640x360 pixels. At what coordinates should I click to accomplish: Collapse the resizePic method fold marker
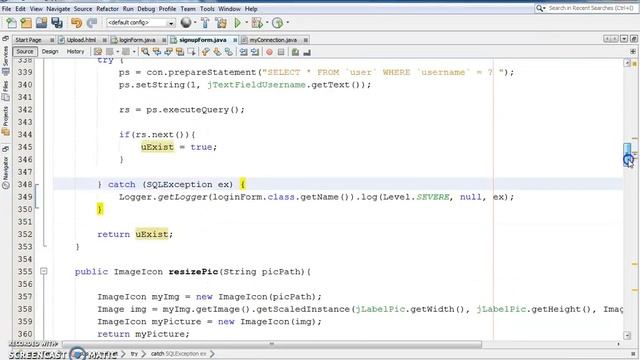44,271
